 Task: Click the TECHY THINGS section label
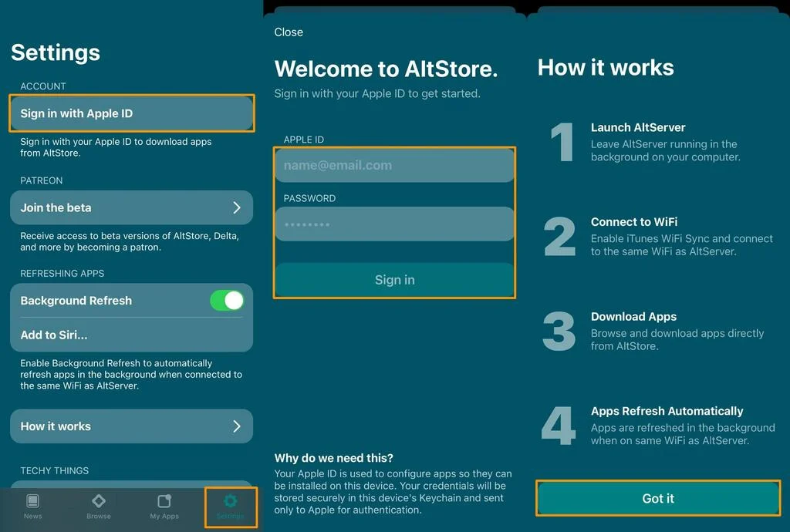click(x=55, y=470)
